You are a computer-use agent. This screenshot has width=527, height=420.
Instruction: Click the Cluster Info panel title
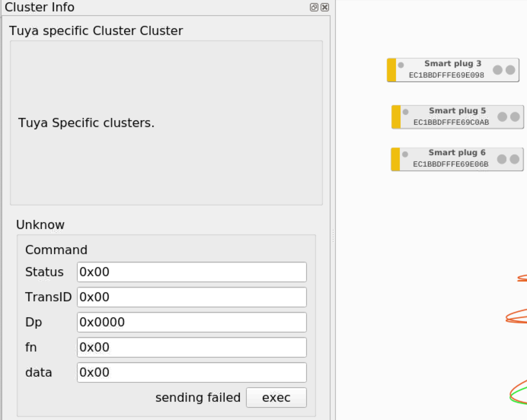[40, 7]
